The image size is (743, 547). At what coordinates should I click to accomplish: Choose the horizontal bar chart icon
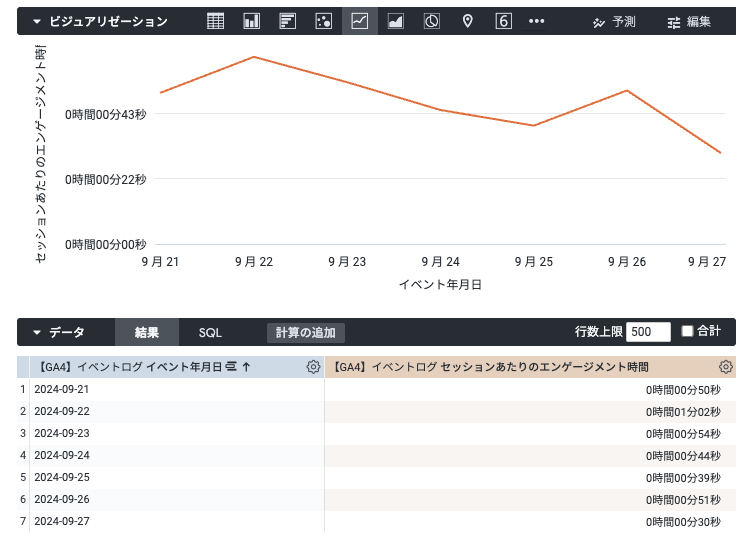point(288,21)
